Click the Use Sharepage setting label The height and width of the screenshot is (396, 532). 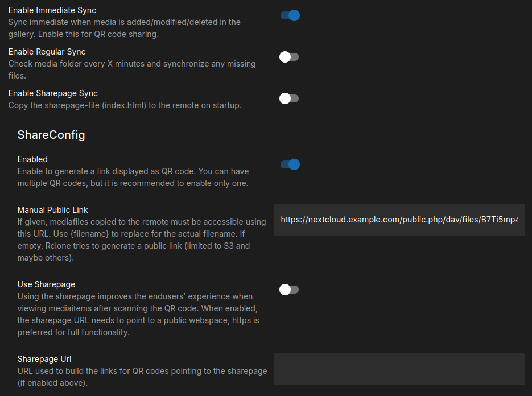[x=46, y=284]
